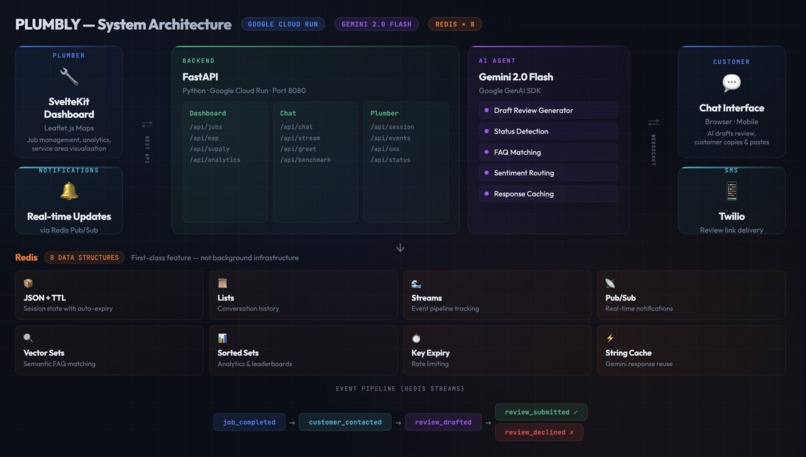The height and width of the screenshot is (457, 806).
Task: Click the list icon above Lists
Action: [222, 283]
